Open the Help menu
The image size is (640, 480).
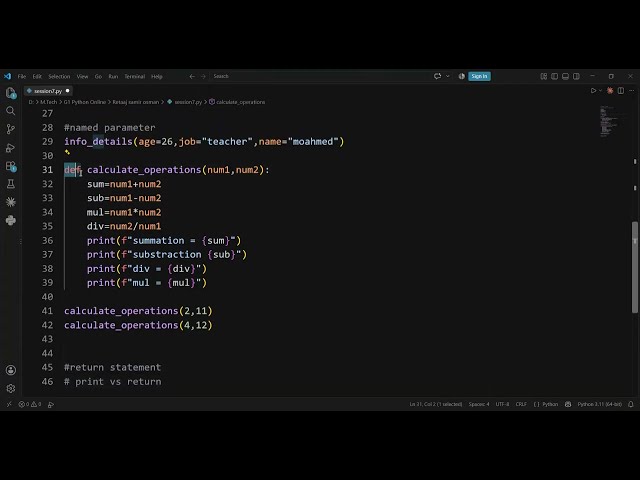point(157,76)
